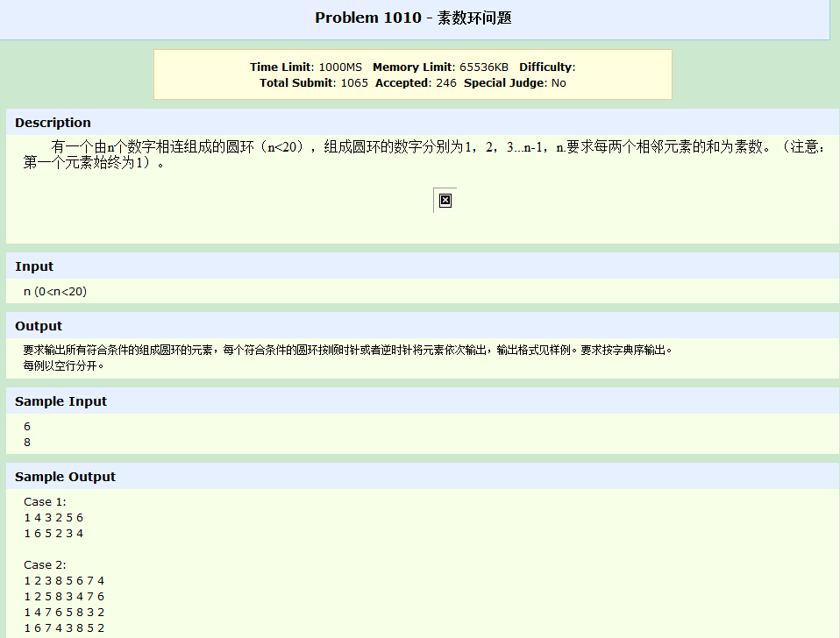Click the line 每例以空行分开。
Viewport: 840px width, 638px height.
(63, 365)
